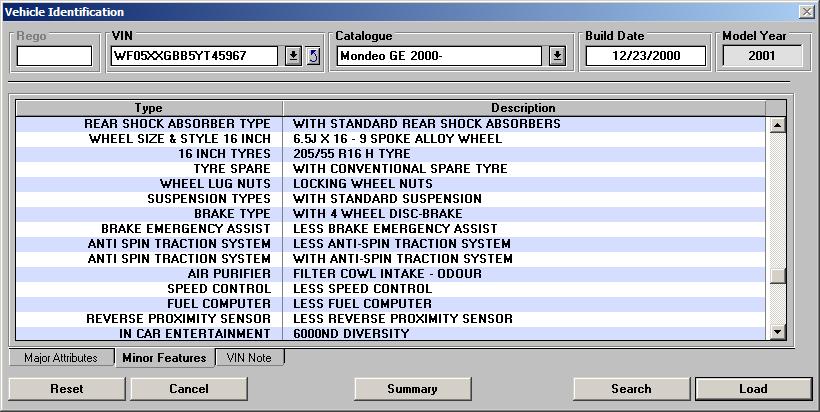Image resolution: width=820 pixels, height=412 pixels.
Task: Click the Model Year 2001 field
Action: coord(762,56)
